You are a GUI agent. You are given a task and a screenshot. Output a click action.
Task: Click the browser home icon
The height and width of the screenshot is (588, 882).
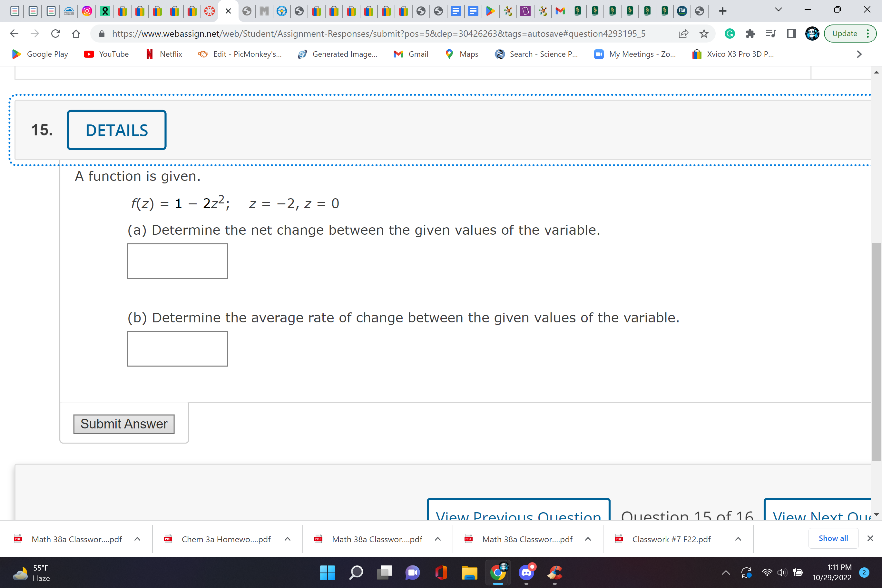pos(76,34)
